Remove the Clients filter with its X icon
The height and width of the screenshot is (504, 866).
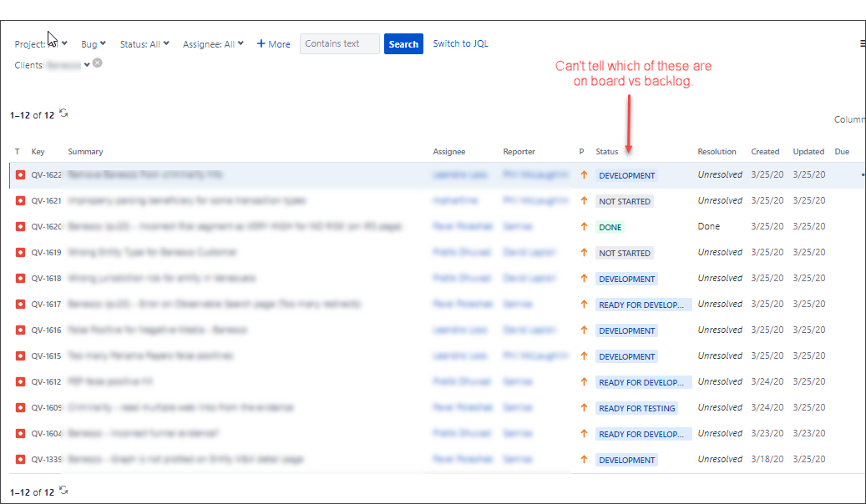coord(97,63)
